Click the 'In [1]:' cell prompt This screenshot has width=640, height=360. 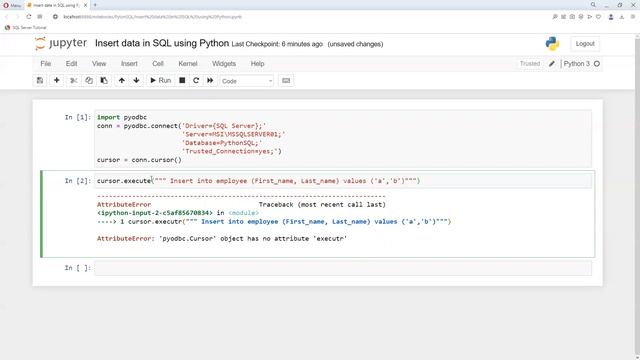pos(78,117)
